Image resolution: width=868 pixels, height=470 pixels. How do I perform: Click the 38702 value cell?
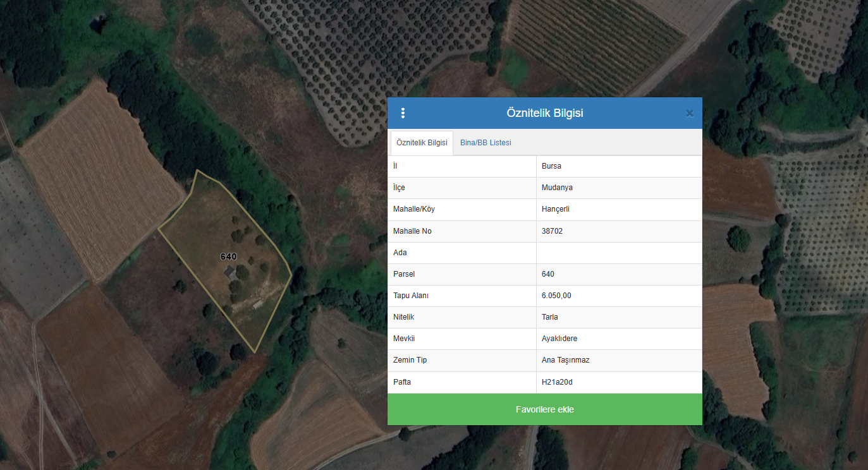point(619,231)
